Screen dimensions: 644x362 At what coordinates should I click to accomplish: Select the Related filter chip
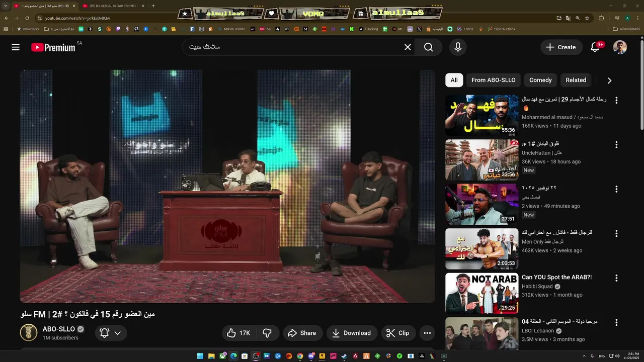click(576, 80)
